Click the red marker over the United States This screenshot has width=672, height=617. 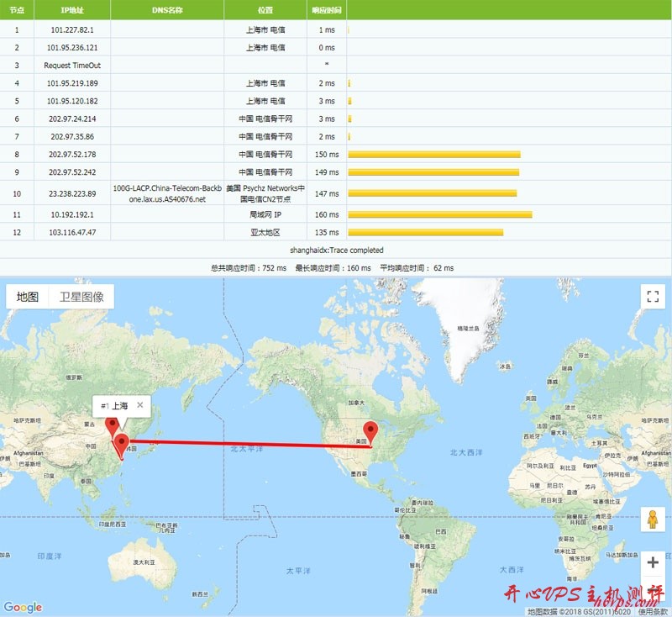click(x=372, y=427)
